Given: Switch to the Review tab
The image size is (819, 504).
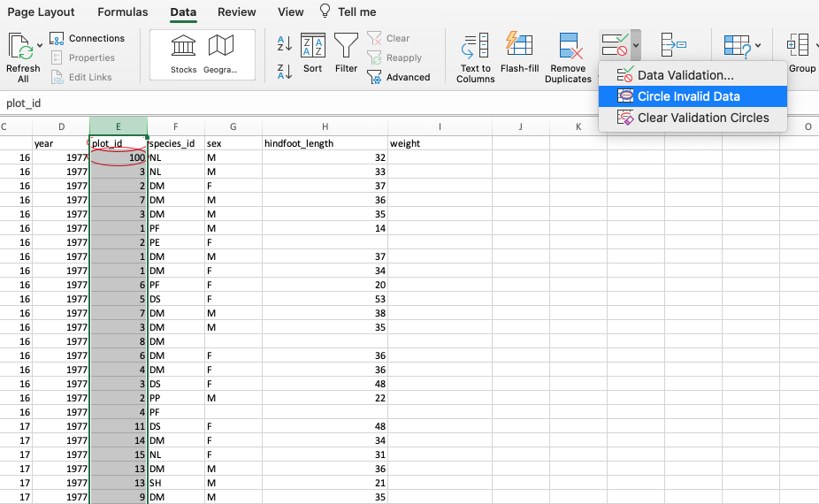Looking at the screenshot, I should 237,12.
